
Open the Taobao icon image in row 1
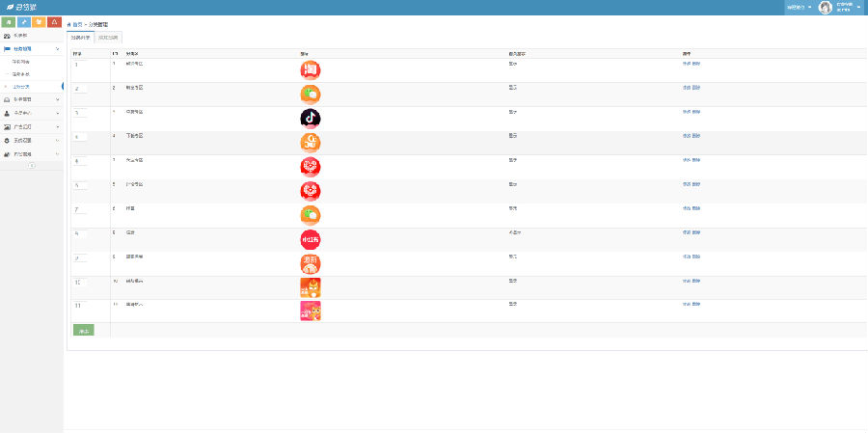(310, 70)
